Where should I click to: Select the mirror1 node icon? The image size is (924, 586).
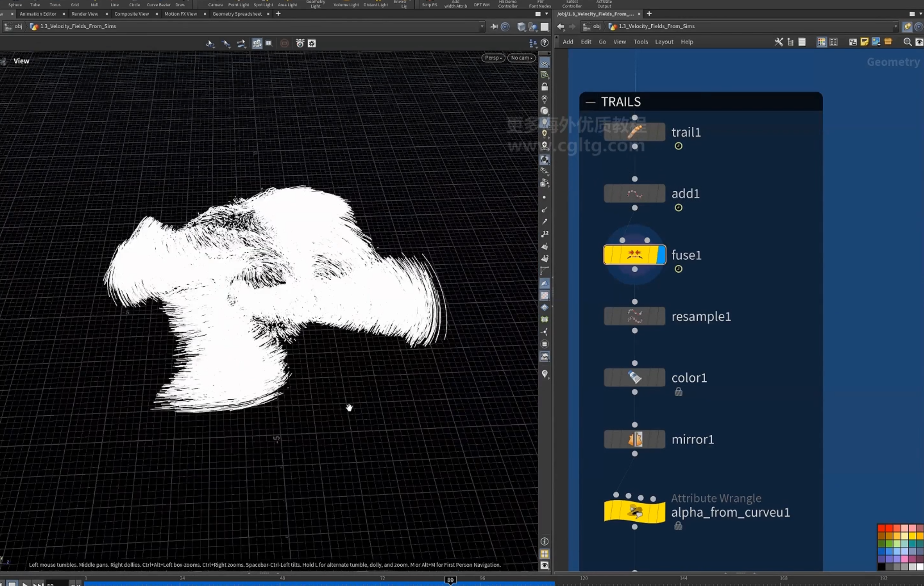point(635,439)
